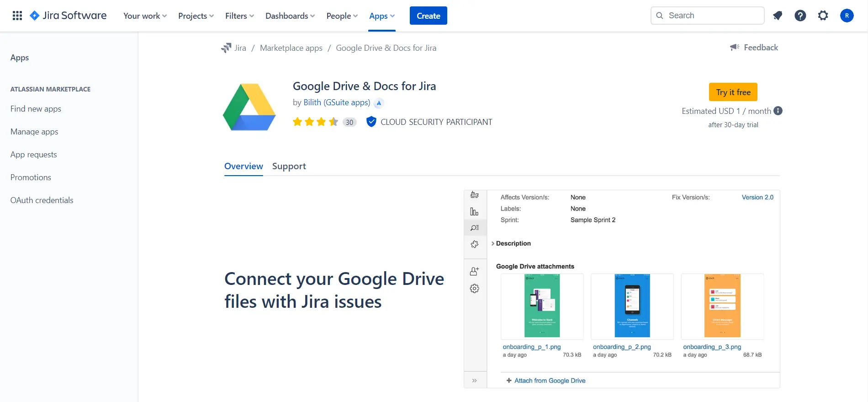868x402 pixels.
Task: Focus the Search input field
Action: (x=708, y=16)
